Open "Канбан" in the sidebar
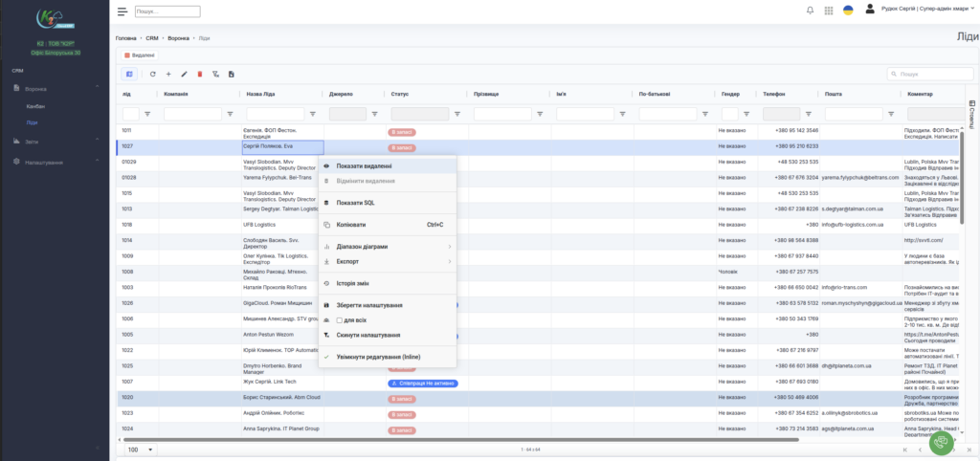 coord(35,105)
